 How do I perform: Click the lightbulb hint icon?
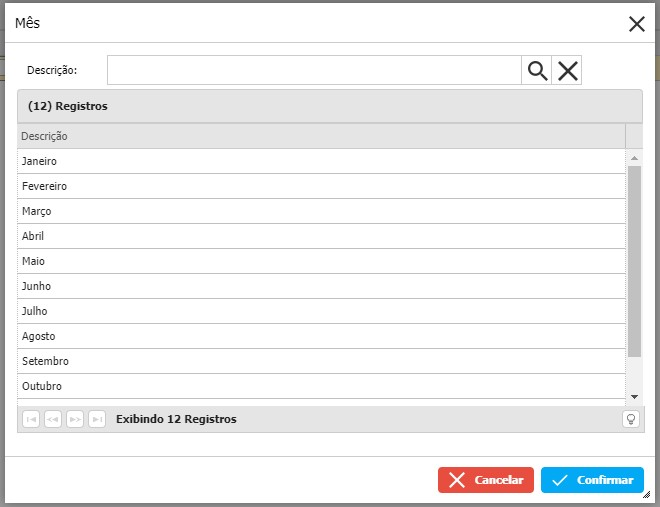point(631,419)
